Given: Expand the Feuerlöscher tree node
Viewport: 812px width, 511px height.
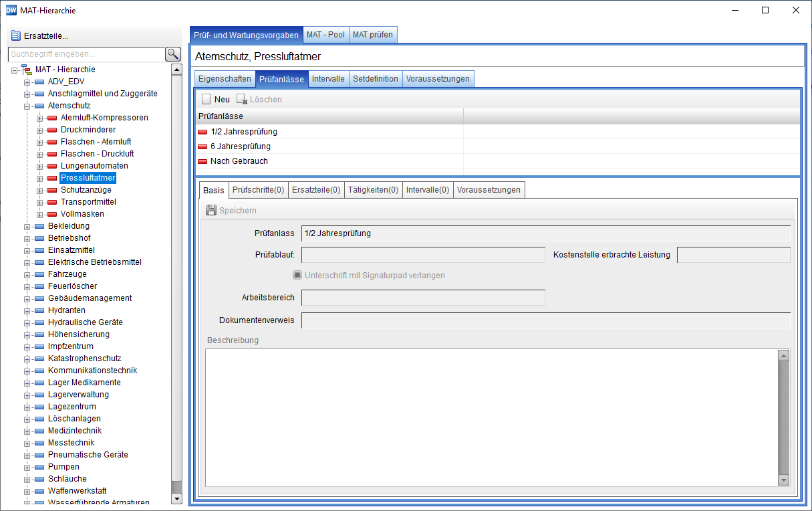Looking at the screenshot, I should [x=27, y=286].
